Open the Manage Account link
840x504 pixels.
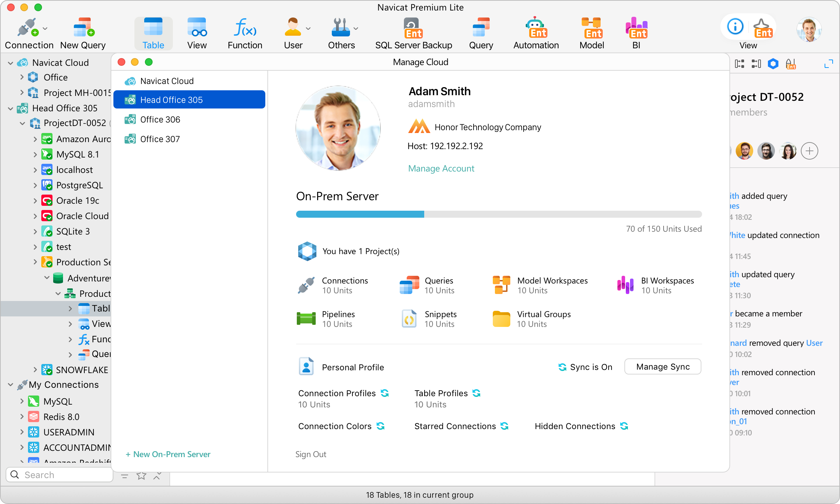tap(441, 168)
